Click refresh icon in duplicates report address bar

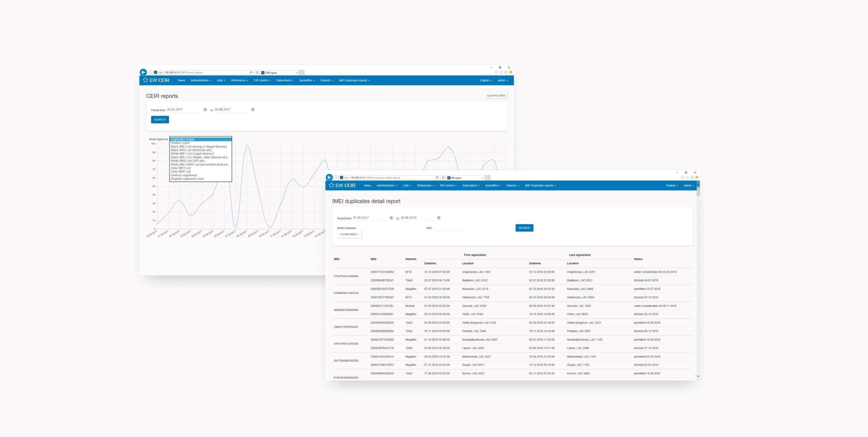coord(443,178)
